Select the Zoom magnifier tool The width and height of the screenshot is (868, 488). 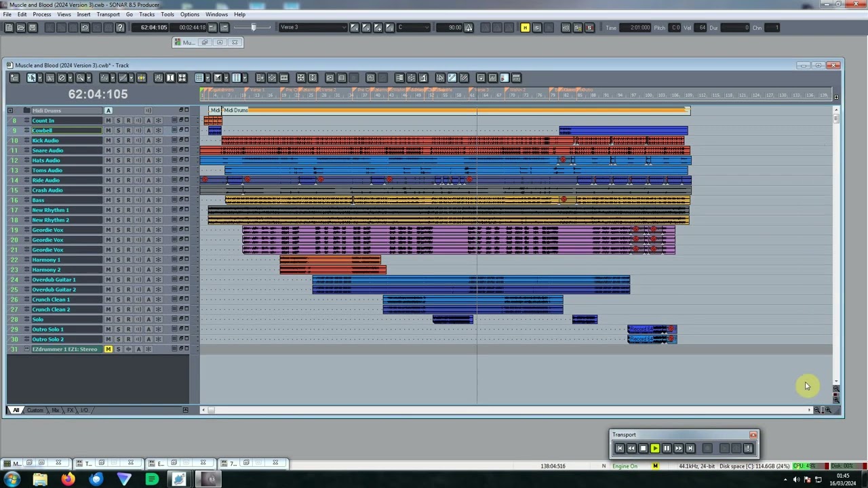tap(80, 78)
